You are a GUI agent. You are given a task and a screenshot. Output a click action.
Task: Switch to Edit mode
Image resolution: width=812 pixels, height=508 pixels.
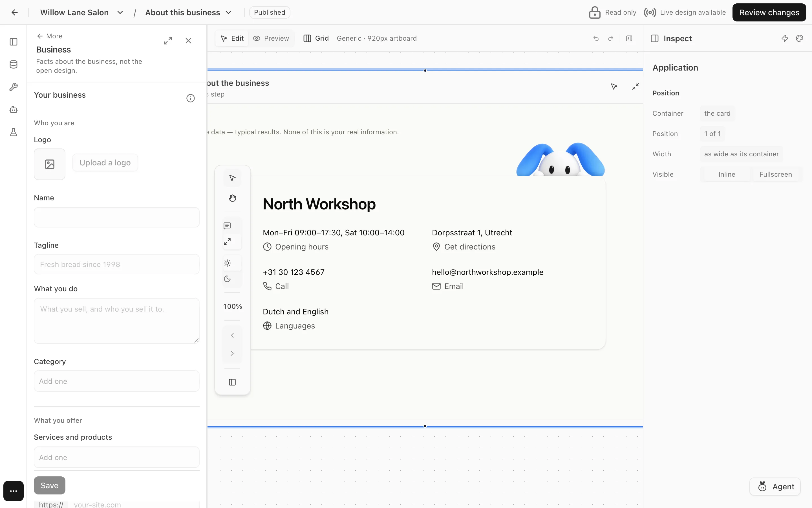coord(232,38)
